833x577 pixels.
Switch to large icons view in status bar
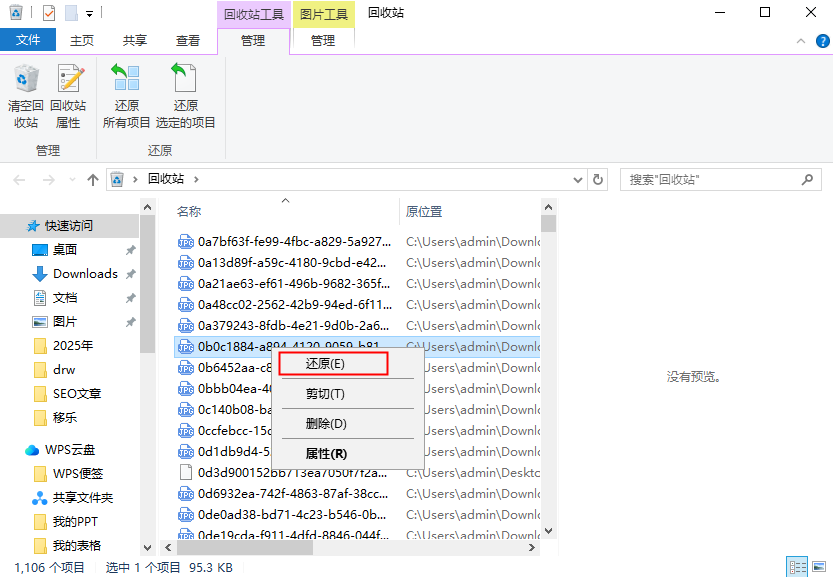pos(819,567)
